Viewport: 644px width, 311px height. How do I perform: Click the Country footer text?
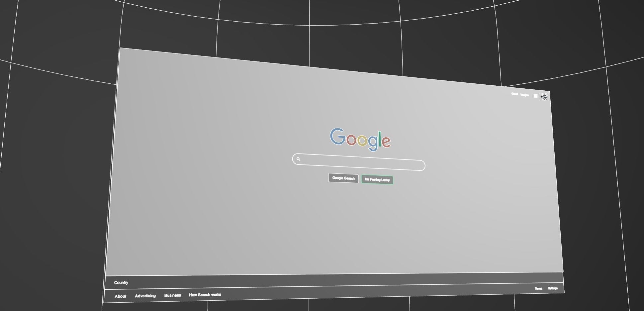pos(121,282)
